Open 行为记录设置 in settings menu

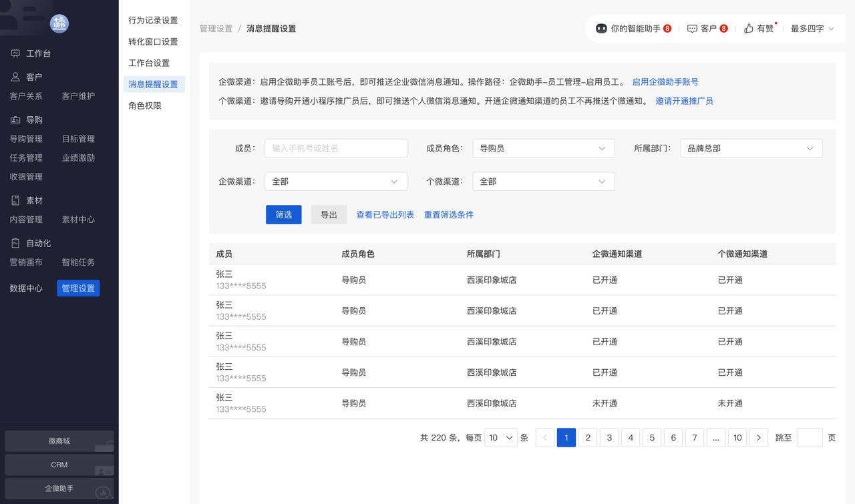click(x=154, y=20)
